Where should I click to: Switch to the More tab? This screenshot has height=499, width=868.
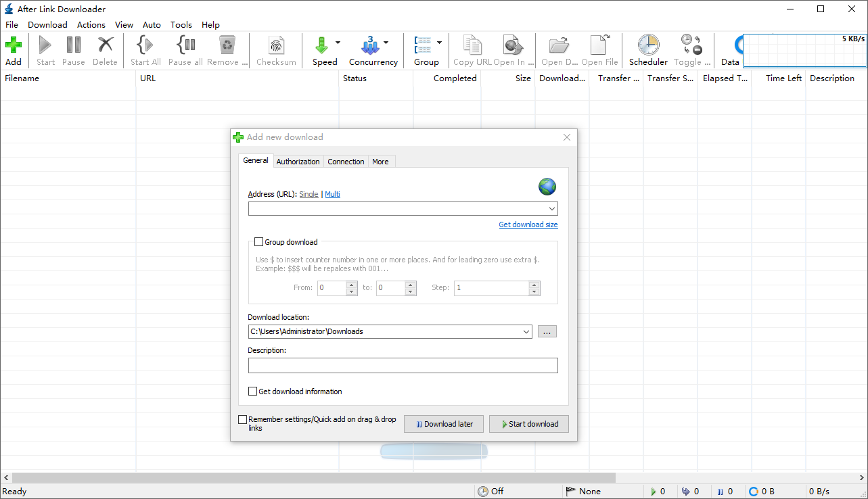381,162
